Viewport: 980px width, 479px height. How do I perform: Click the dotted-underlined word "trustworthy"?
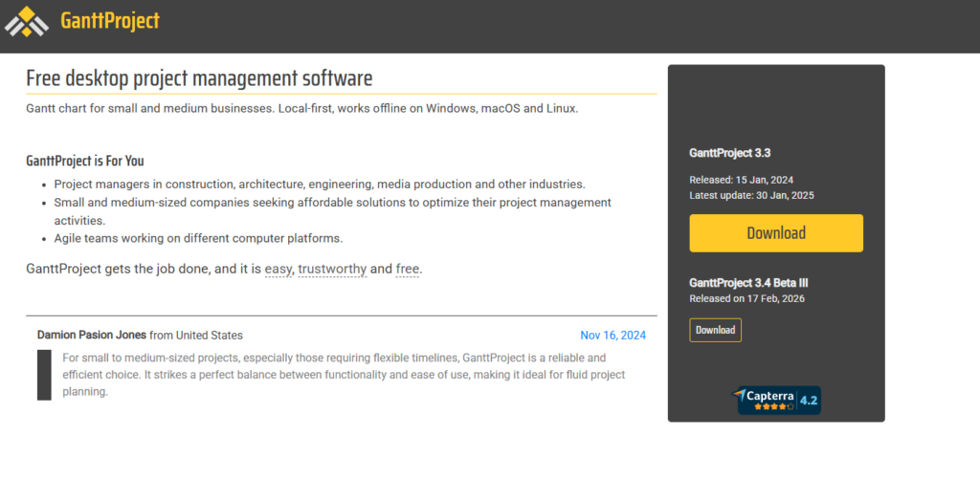(x=332, y=270)
